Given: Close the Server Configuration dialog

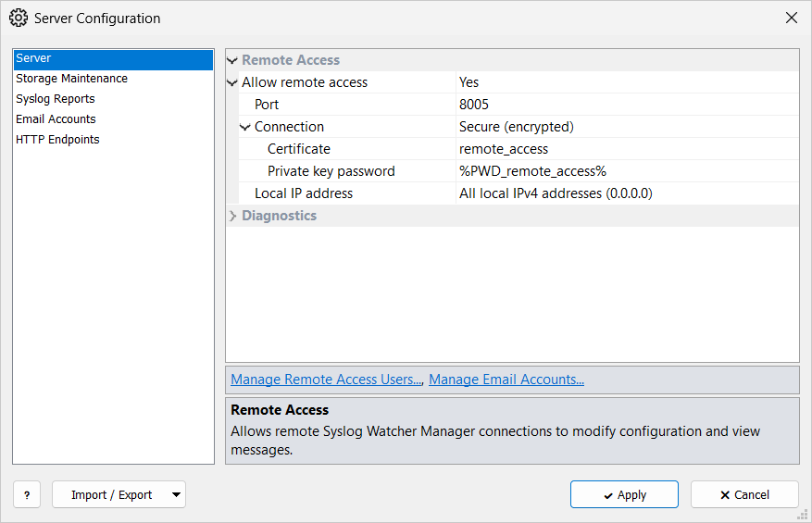Looking at the screenshot, I should [x=792, y=18].
